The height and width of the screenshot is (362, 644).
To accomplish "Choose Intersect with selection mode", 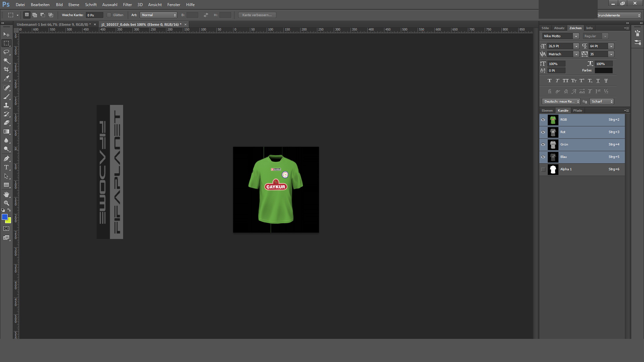I will pyautogui.click(x=51, y=15).
